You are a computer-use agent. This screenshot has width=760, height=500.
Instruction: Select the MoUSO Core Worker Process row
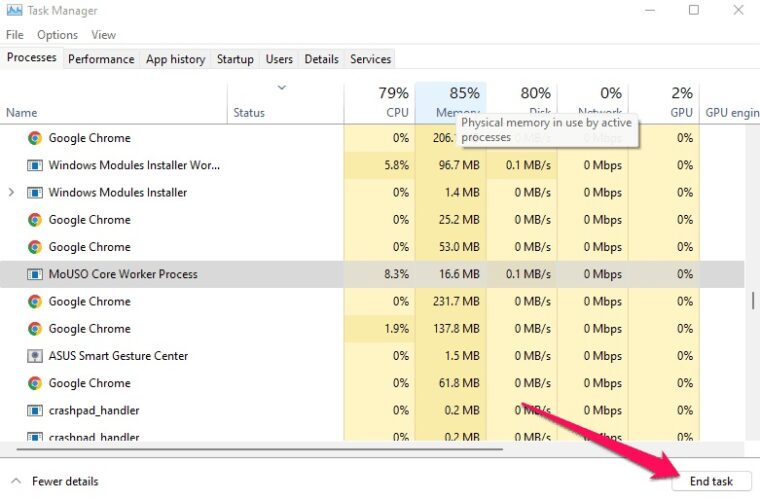click(372, 274)
